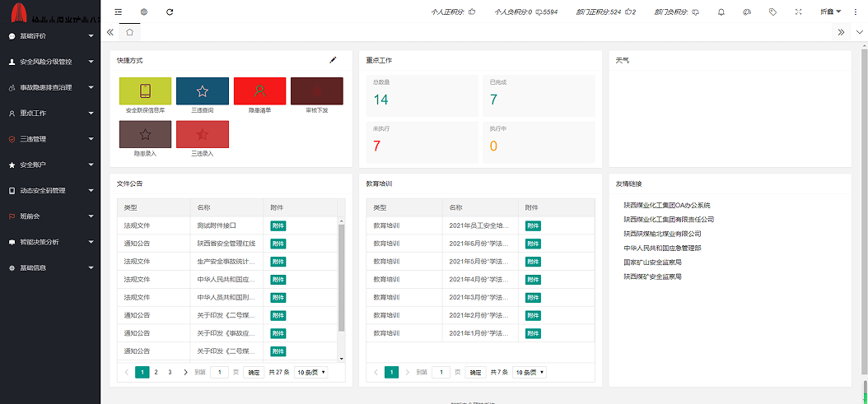868x404 pixels.
Task: Open the 安全联保信息库 shortcut tile
Action: [145, 91]
